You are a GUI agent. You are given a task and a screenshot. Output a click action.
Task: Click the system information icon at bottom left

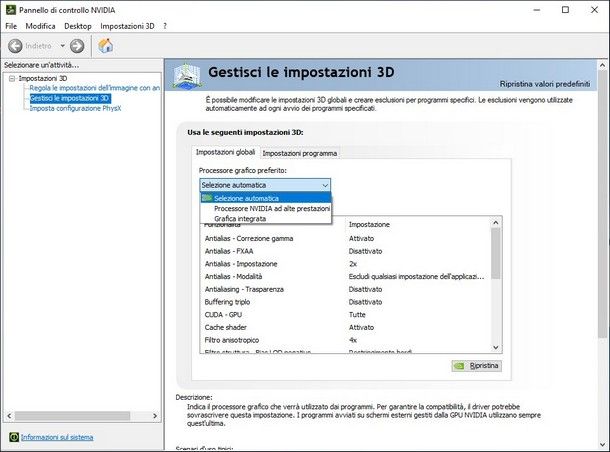tap(14, 437)
